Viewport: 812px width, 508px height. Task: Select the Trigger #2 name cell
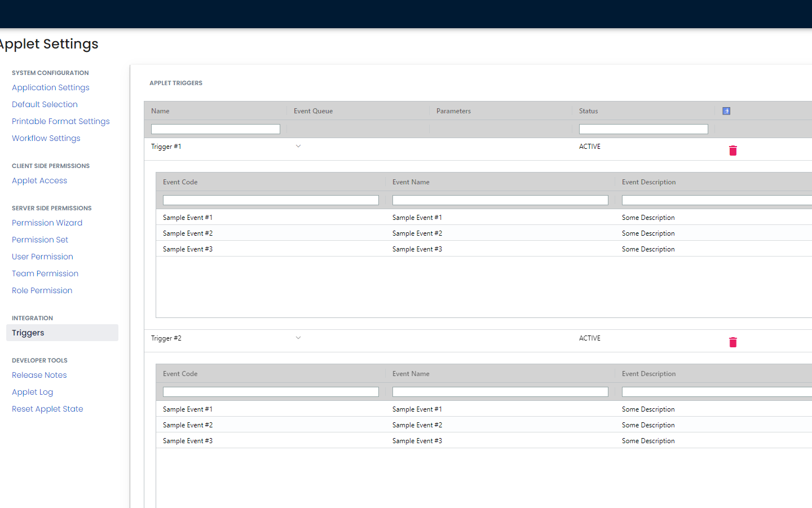(166, 338)
